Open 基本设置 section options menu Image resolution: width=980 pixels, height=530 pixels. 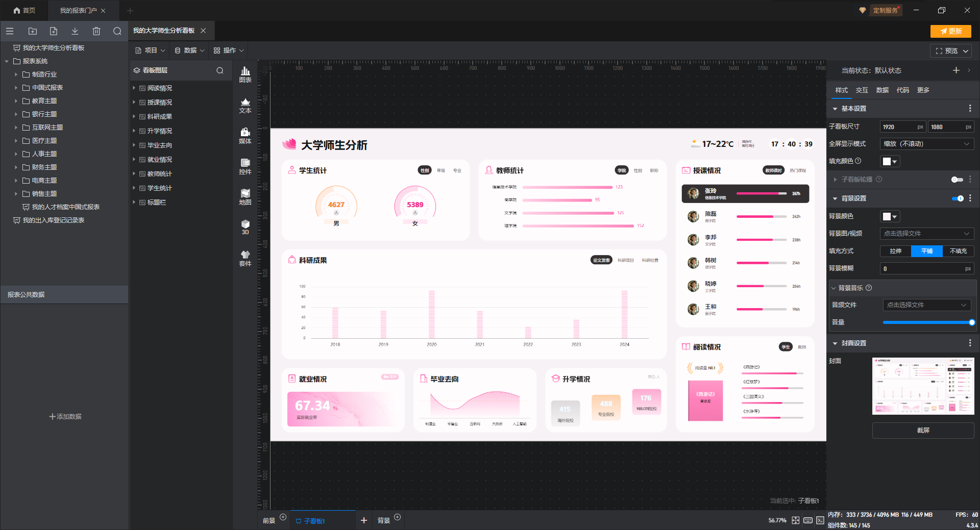pos(970,108)
